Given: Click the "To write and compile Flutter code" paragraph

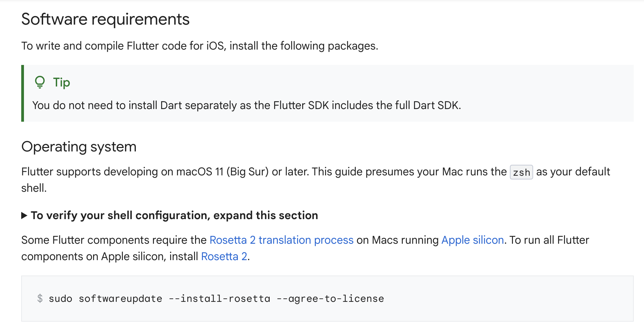Looking at the screenshot, I should point(200,46).
